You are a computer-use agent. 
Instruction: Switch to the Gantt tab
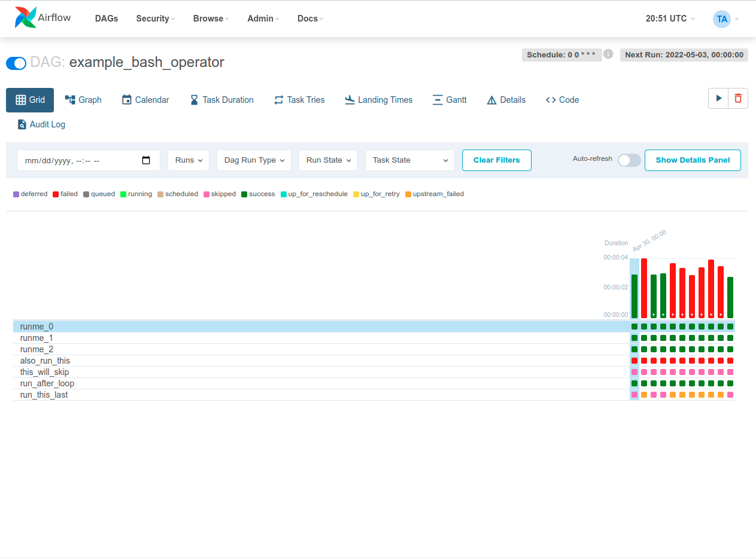click(x=450, y=100)
